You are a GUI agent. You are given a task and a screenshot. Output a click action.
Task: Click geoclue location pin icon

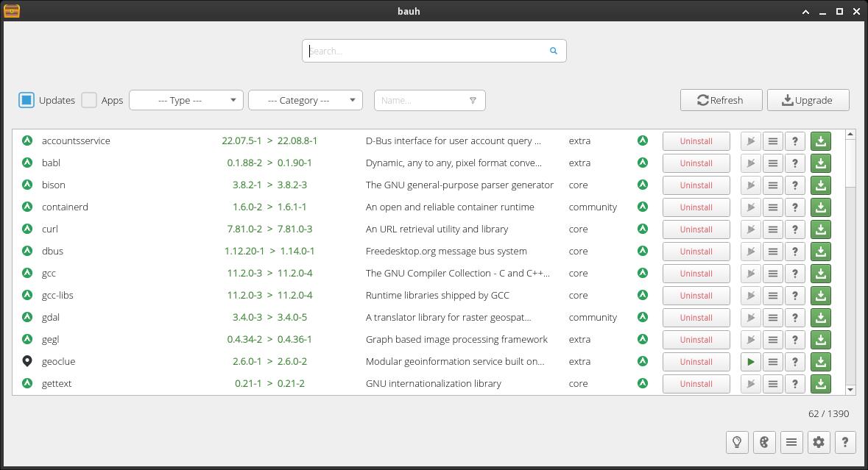(27, 361)
